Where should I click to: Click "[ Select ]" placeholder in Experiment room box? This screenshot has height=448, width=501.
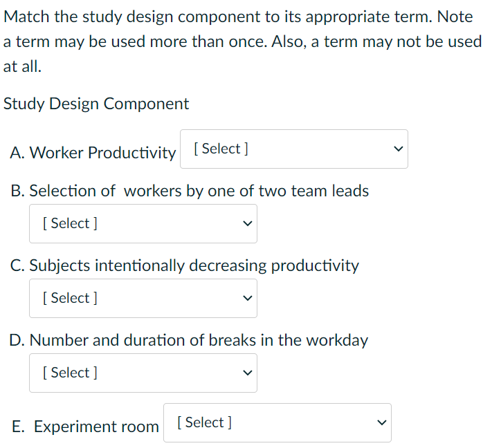click(205, 422)
